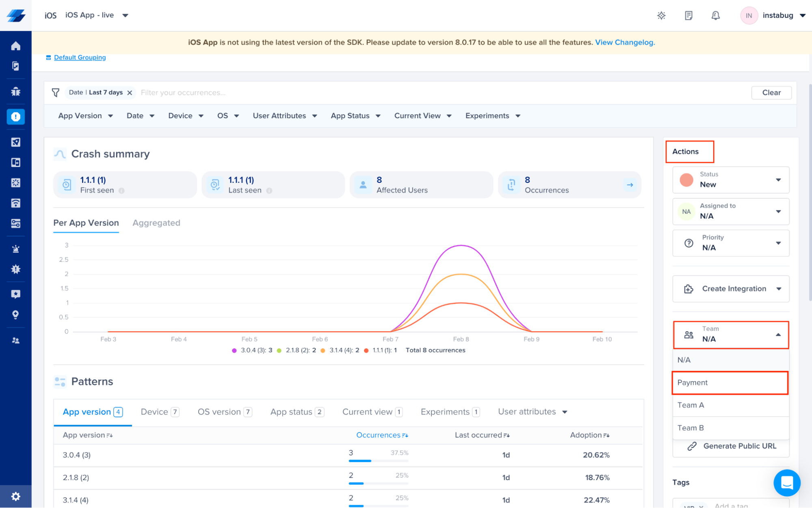Open the notifications bell icon
812x508 pixels.
[715, 15]
